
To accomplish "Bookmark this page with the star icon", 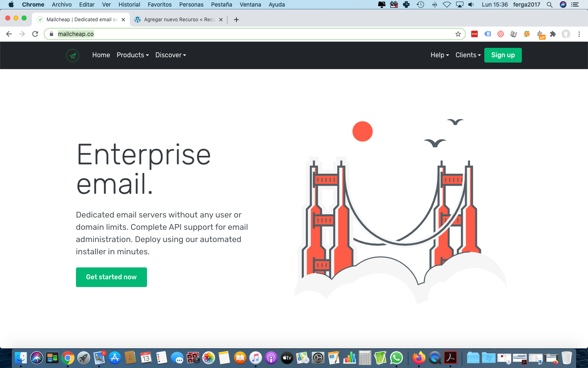I will click(458, 34).
